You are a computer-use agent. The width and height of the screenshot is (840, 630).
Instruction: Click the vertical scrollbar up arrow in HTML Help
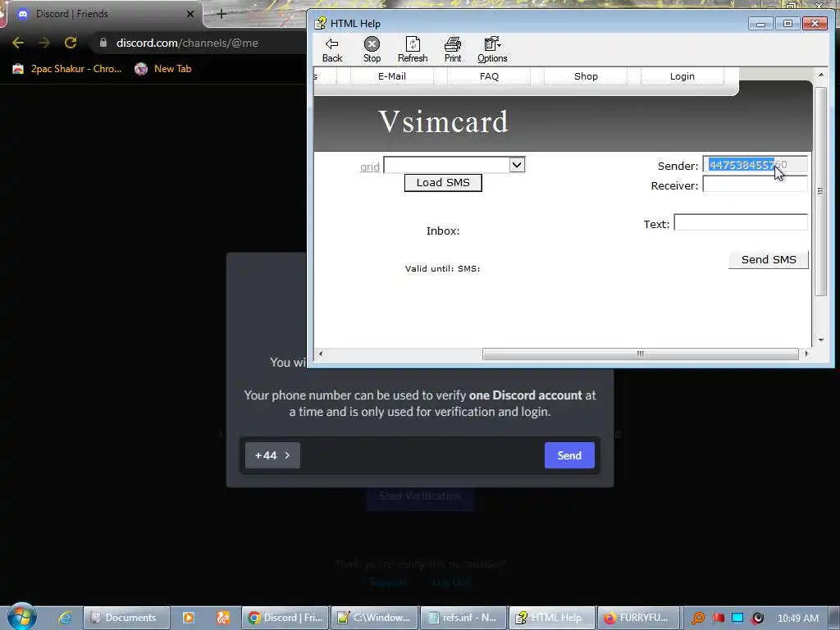click(820, 75)
